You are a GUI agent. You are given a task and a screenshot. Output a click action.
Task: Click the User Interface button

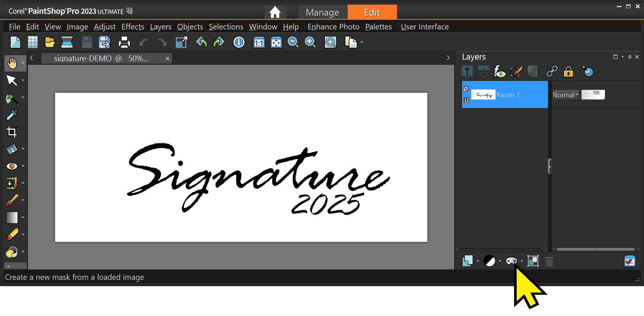pos(424,27)
